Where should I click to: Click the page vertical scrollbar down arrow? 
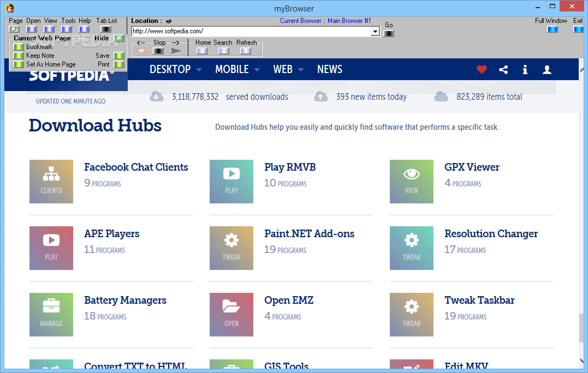[582, 360]
